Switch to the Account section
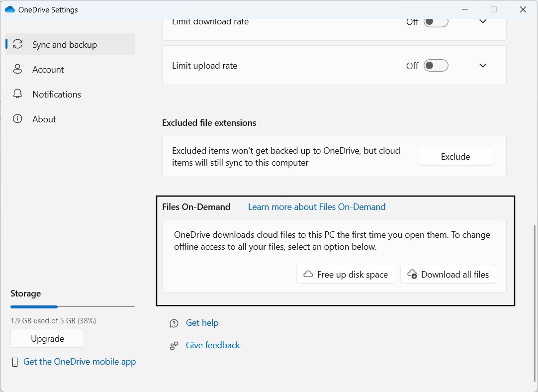538x392 pixels. pyautogui.click(x=70, y=69)
